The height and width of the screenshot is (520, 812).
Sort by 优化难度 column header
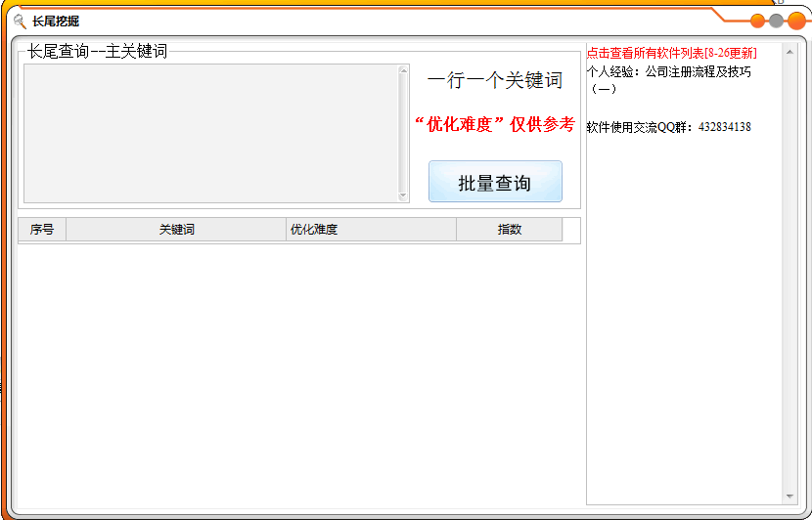pyautogui.click(x=371, y=230)
